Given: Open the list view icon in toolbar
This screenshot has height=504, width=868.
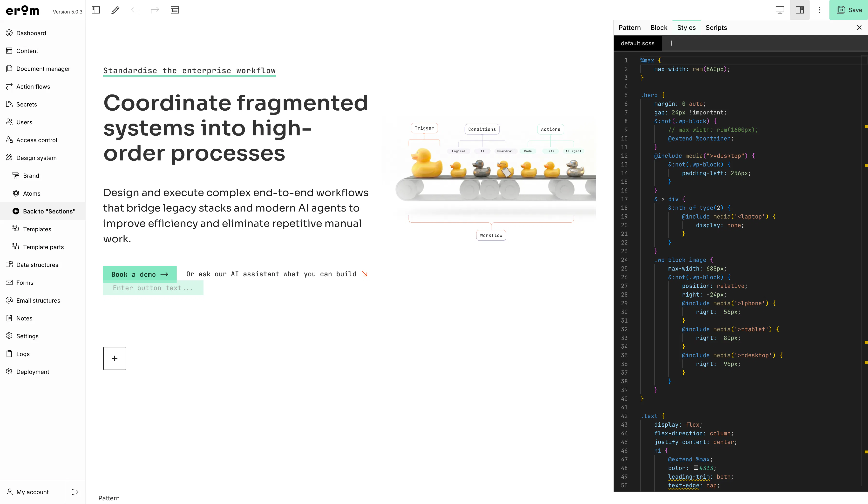Looking at the screenshot, I should [175, 10].
